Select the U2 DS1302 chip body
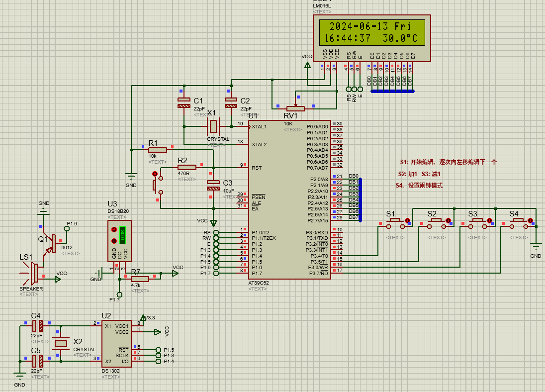The width and height of the screenshot is (545, 392). (116, 344)
